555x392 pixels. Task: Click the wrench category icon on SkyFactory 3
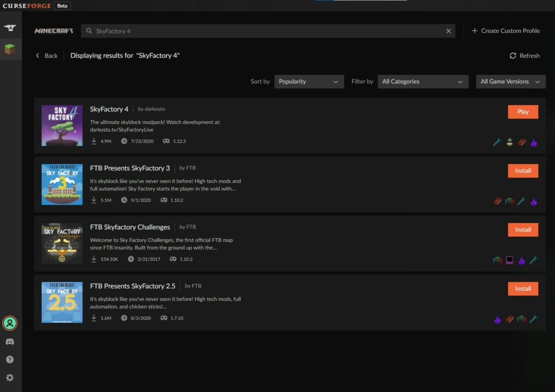522,201
